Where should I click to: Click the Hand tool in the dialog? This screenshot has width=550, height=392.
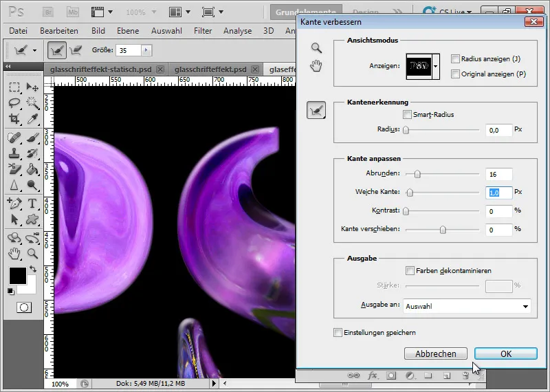(316, 65)
